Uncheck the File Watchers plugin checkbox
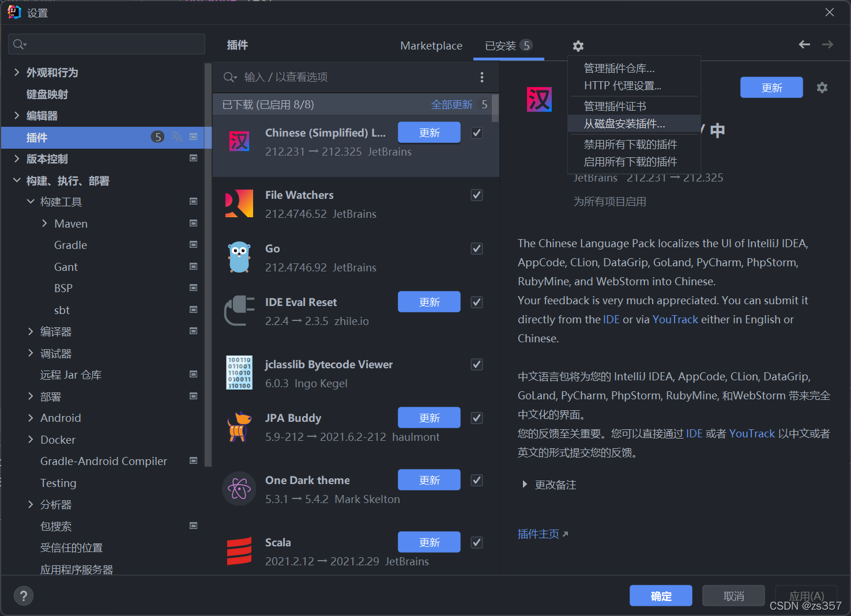Viewport: 851px width, 616px height. [477, 195]
